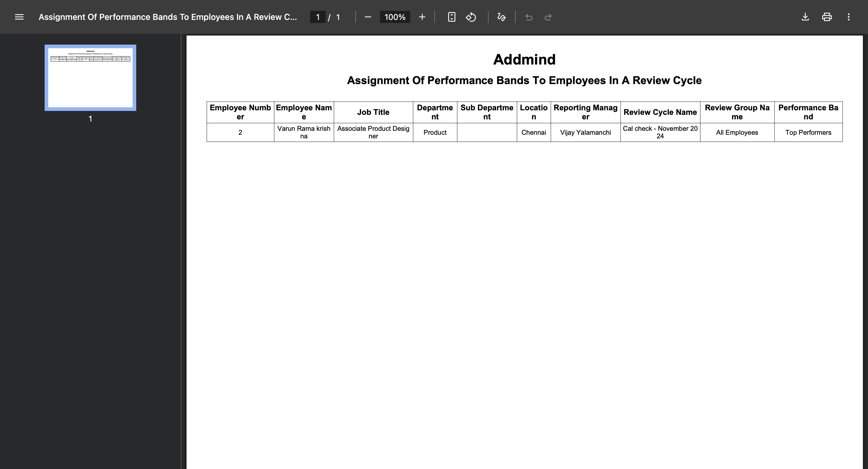Print the document
The width and height of the screenshot is (868, 469).
pyautogui.click(x=826, y=17)
